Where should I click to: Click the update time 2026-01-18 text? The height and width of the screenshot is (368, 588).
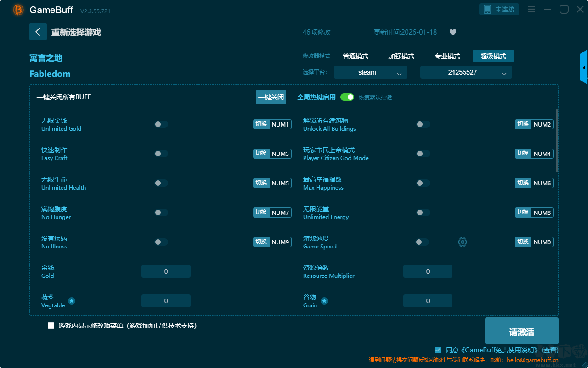pos(406,32)
